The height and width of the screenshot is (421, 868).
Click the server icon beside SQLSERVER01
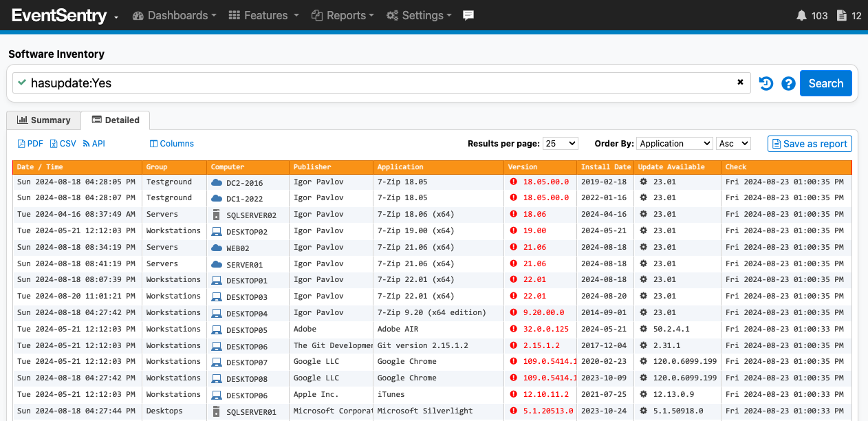tap(217, 411)
